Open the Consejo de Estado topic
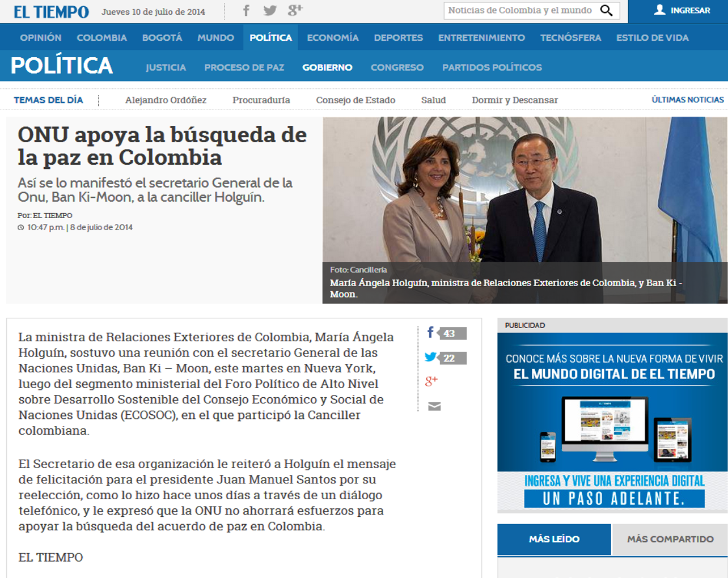 [355, 100]
